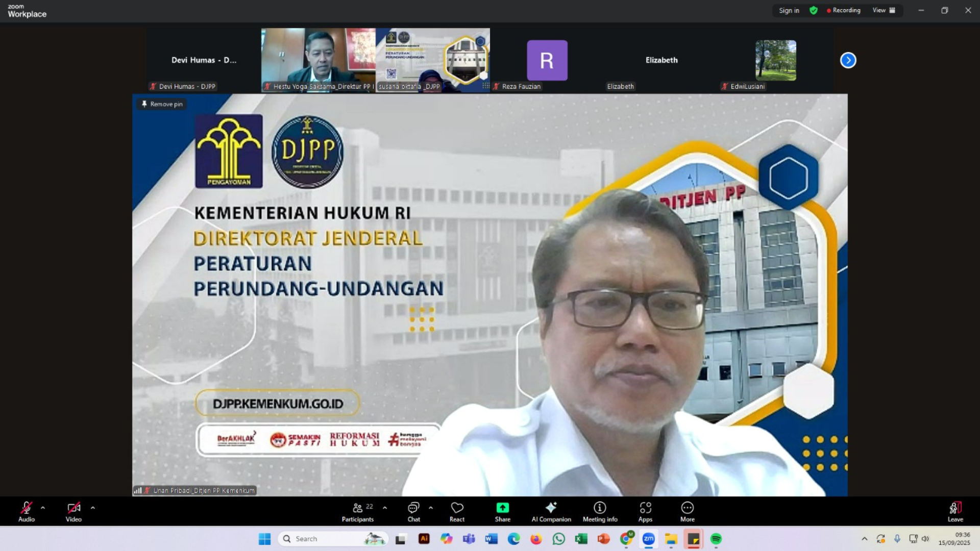Click the Sign in button
The image size is (980, 551).
(x=789, y=10)
